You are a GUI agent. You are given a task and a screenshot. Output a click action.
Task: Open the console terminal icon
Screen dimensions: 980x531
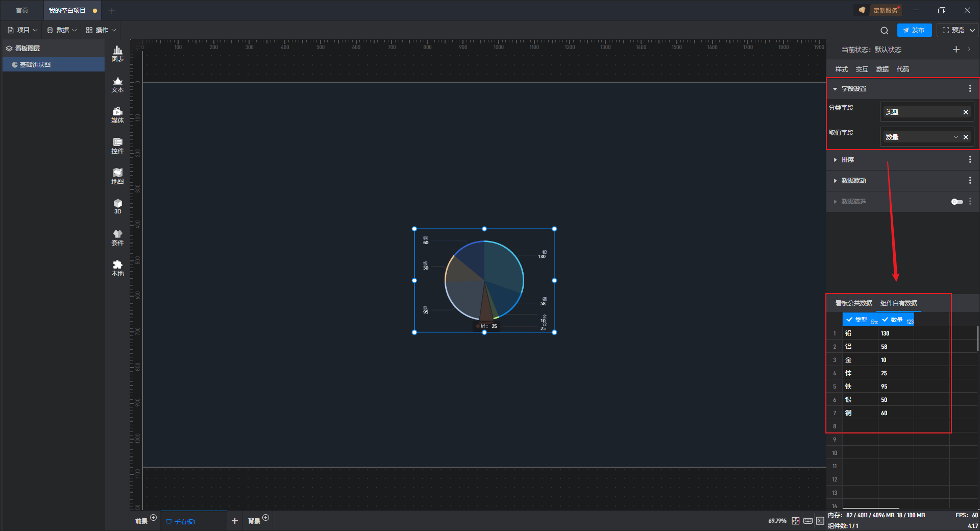tap(820, 521)
